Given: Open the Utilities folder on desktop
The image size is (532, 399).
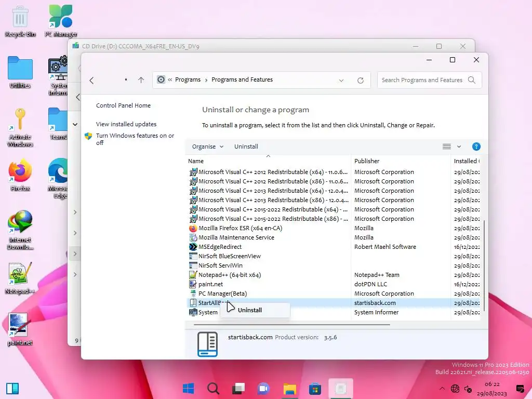Looking at the screenshot, I should tap(20, 72).
